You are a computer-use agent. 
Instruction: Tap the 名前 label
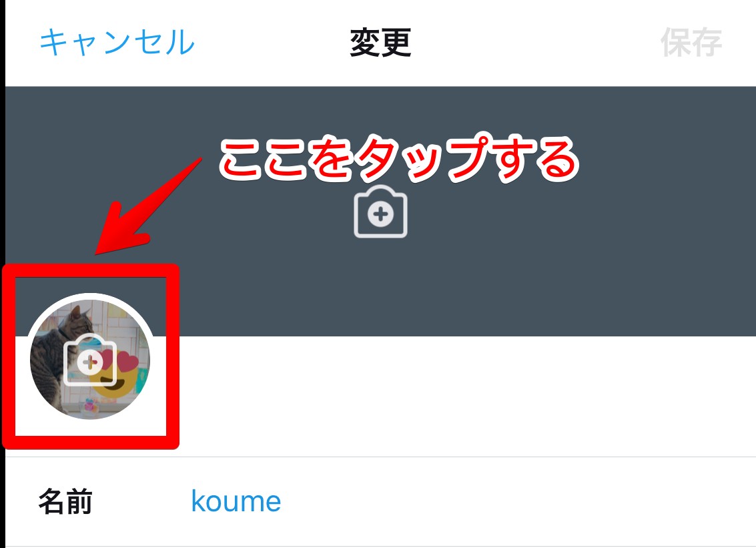pos(65,501)
